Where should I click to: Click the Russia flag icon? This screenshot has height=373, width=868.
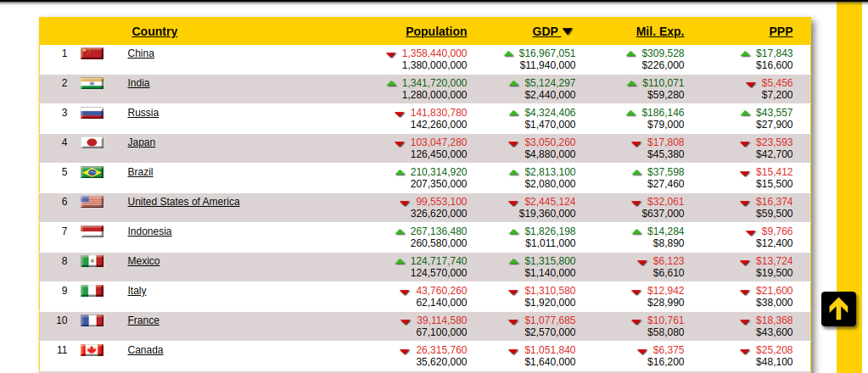pos(92,113)
